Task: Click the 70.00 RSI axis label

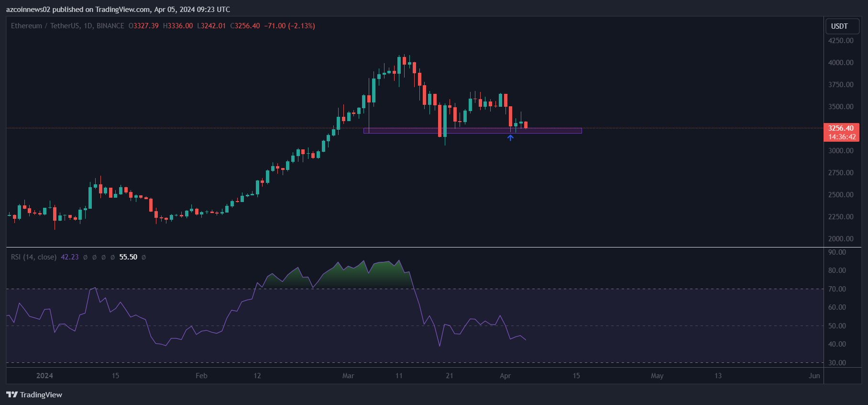Action: [837, 289]
